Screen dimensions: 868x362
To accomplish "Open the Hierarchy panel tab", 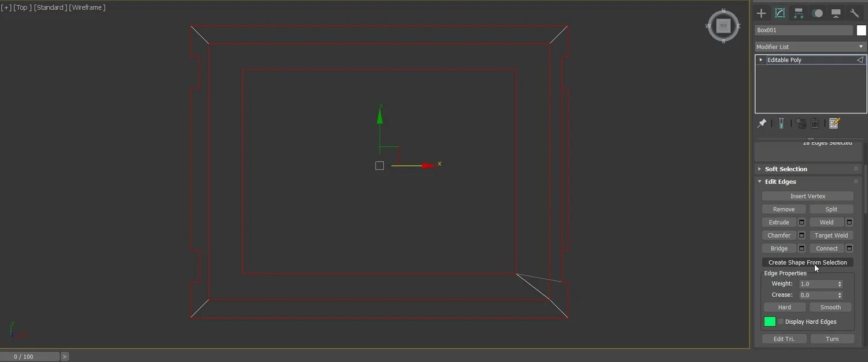I will (799, 13).
